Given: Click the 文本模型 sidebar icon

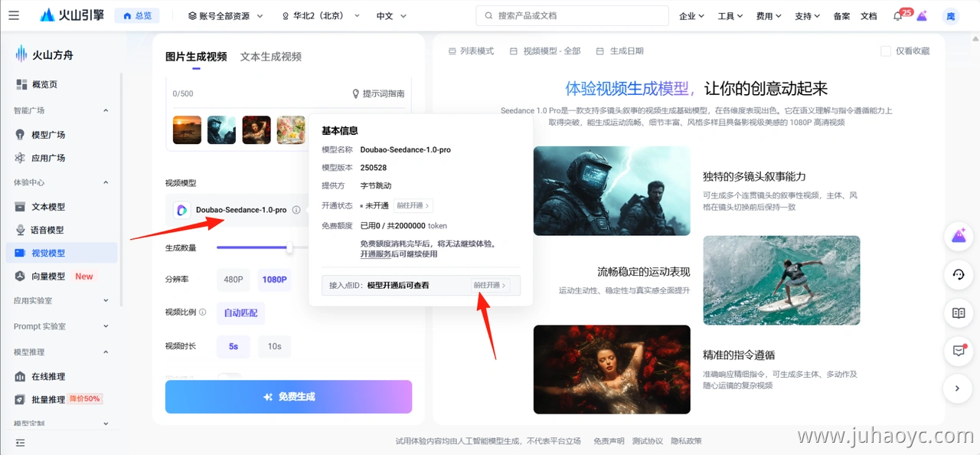Looking at the screenshot, I should 21,207.
